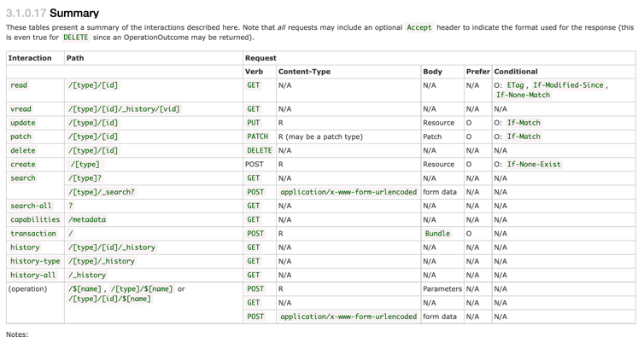Image resolution: width=644 pixels, height=337 pixels.
Task: Click the Accept header code link in intro
Action: 419,27
